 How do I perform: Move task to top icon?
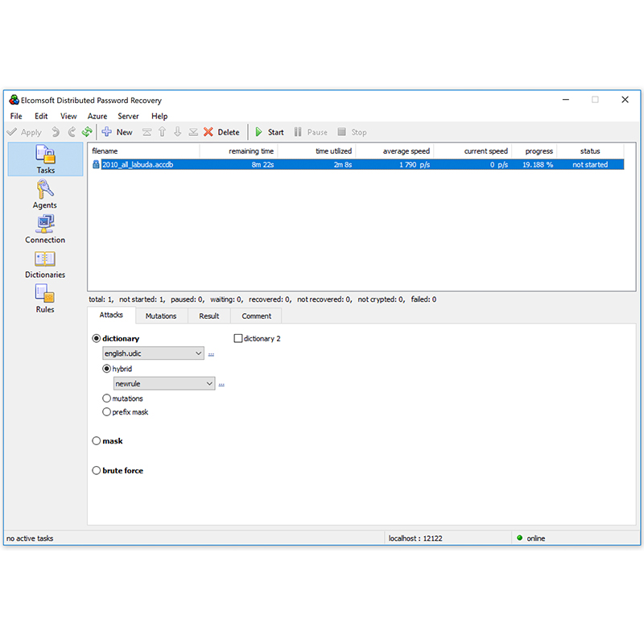pos(147,132)
